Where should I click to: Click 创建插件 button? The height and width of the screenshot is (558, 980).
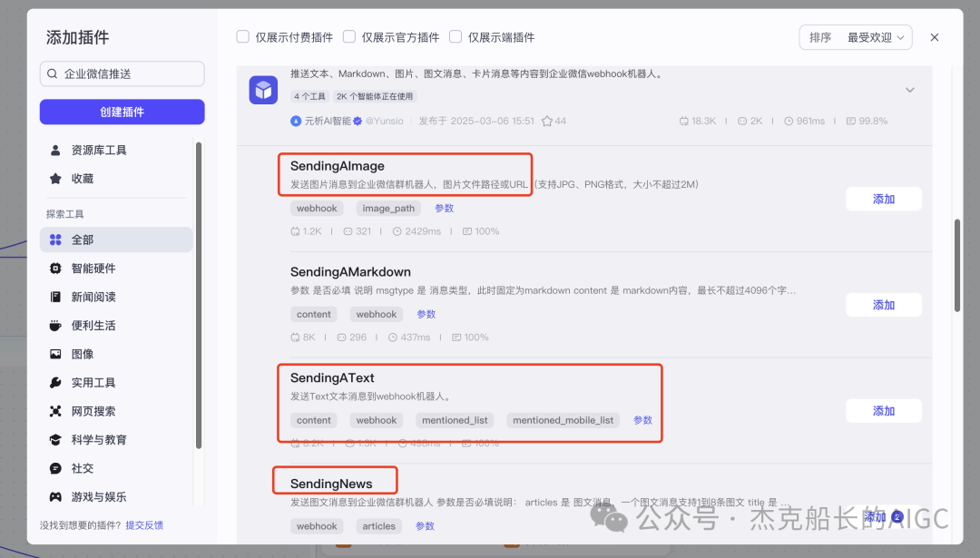pyautogui.click(x=122, y=112)
